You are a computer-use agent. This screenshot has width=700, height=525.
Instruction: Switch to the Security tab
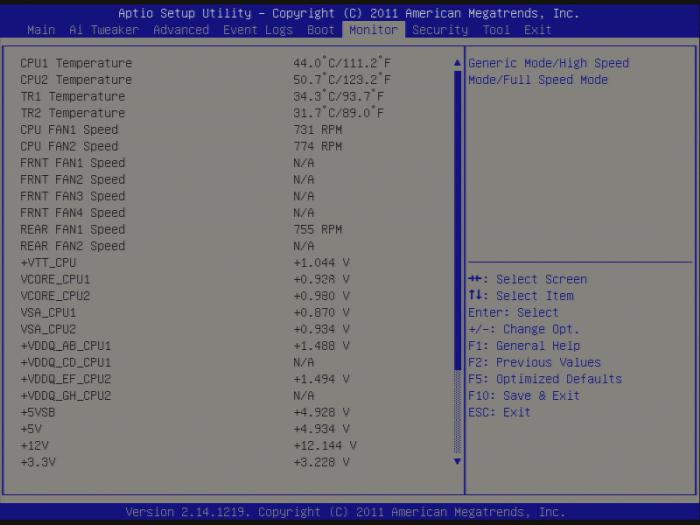440,30
